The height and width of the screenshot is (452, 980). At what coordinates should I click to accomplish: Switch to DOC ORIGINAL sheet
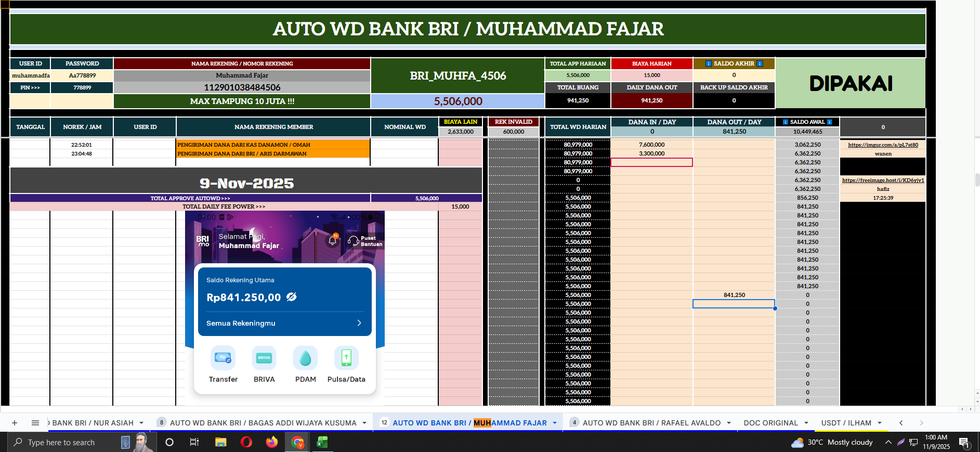770,423
